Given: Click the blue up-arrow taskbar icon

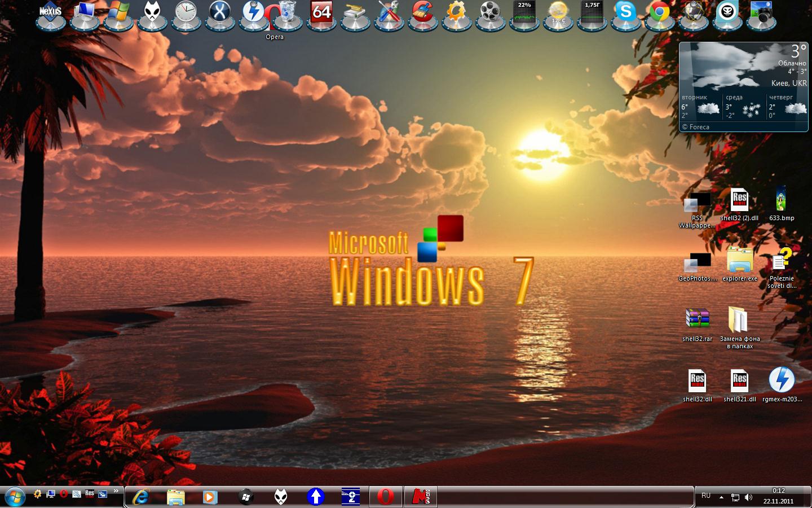Looking at the screenshot, I should coord(315,497).
